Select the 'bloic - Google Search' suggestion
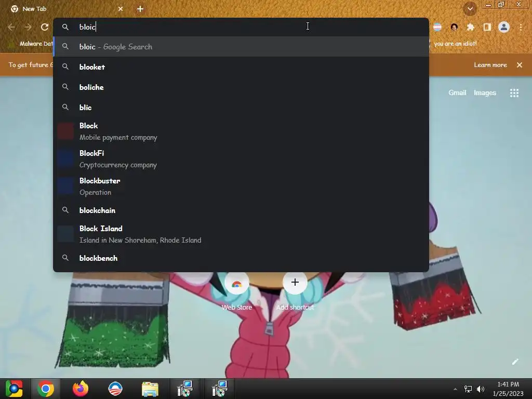 tap(241, 47)
